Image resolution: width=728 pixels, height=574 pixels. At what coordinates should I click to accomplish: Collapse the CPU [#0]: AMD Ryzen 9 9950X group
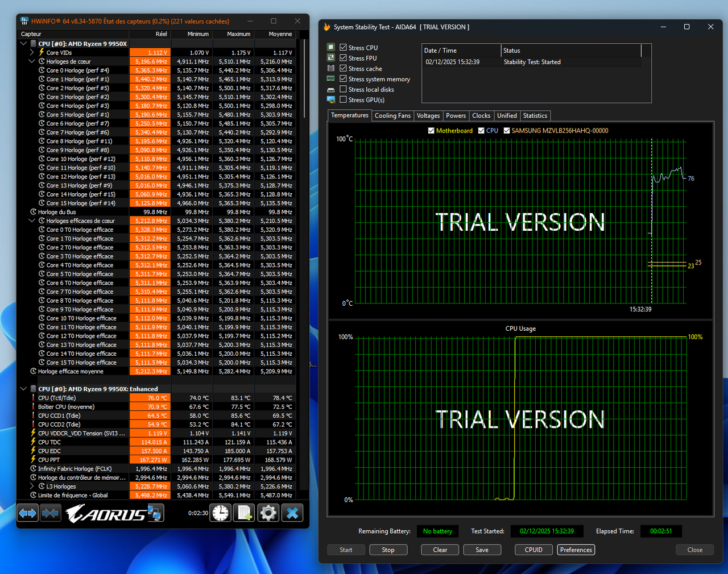[23, 44]
